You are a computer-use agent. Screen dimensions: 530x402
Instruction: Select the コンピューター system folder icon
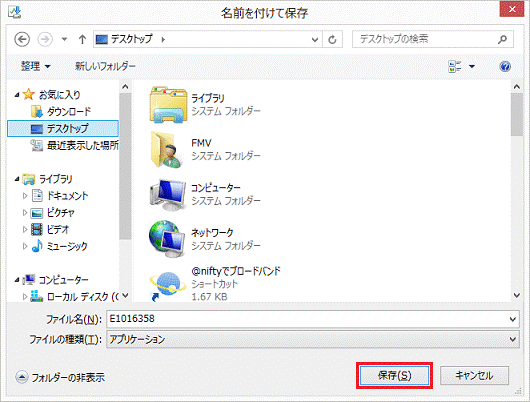(168, 195)
